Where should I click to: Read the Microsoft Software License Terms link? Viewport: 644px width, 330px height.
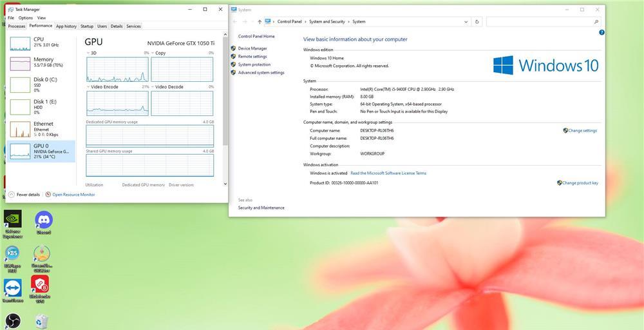click(x=388, y=173)
